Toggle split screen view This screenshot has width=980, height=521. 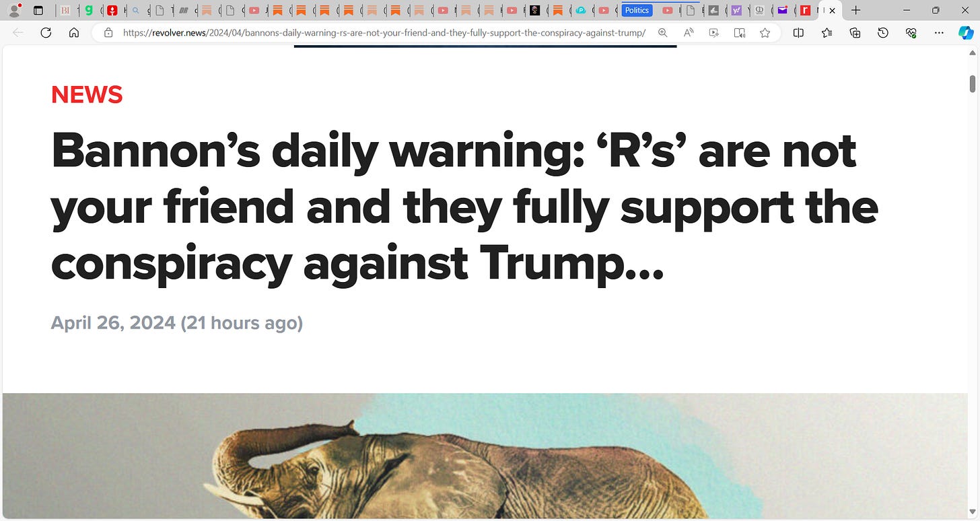(x=798, y=32)
